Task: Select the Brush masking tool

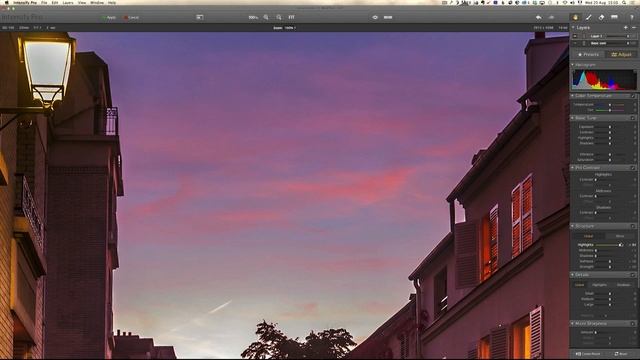Action: [x=589, y=17]
